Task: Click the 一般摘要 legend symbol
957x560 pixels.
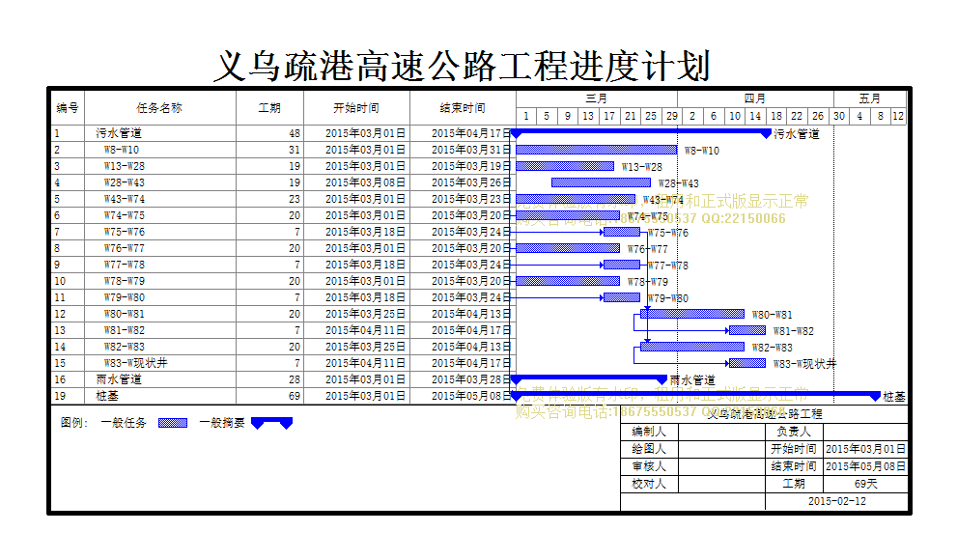Action: [x=272, y=423]
